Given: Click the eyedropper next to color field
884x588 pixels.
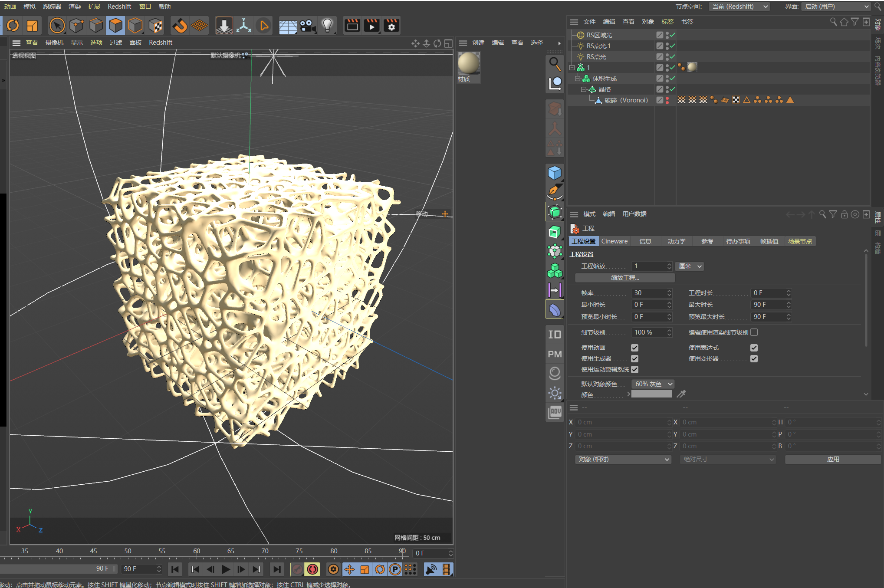Looking at the screenshot, I should [681, 394].
